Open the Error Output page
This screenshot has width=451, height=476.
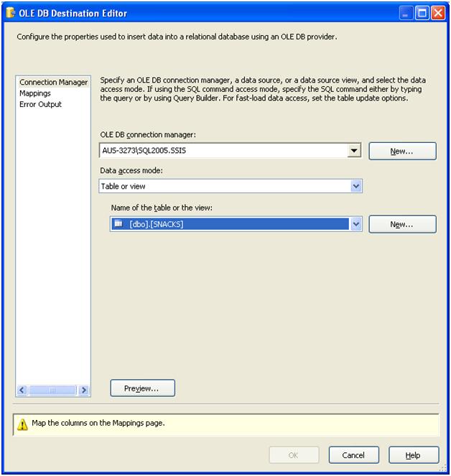(40, 104)
